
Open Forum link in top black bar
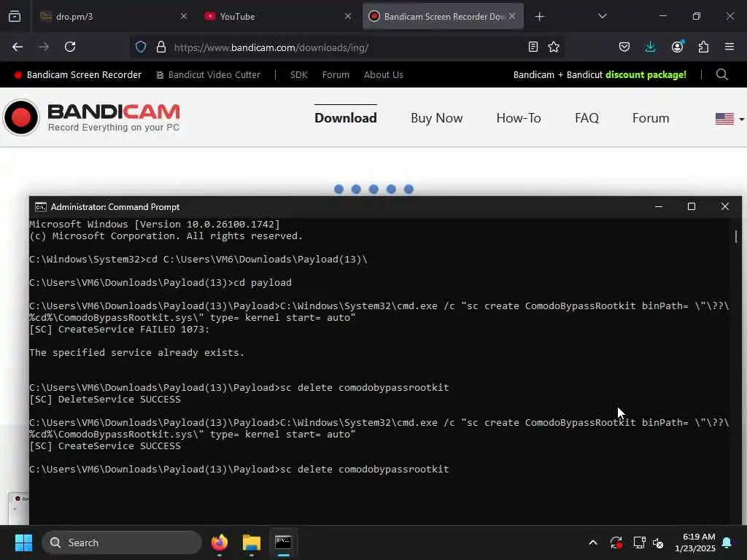(x=336, y=75)
